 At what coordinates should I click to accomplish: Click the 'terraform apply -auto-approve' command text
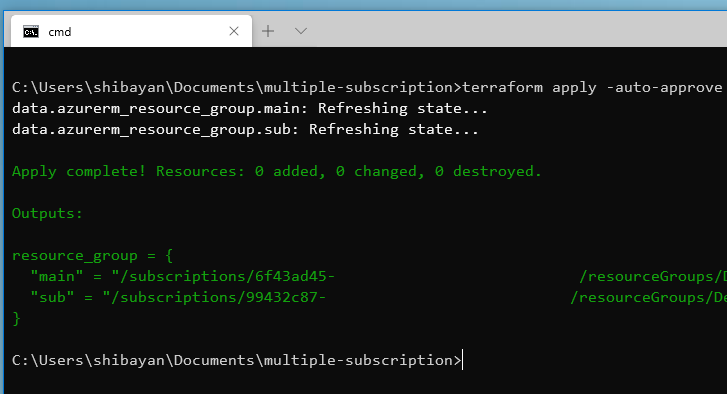tap(592, 87)
